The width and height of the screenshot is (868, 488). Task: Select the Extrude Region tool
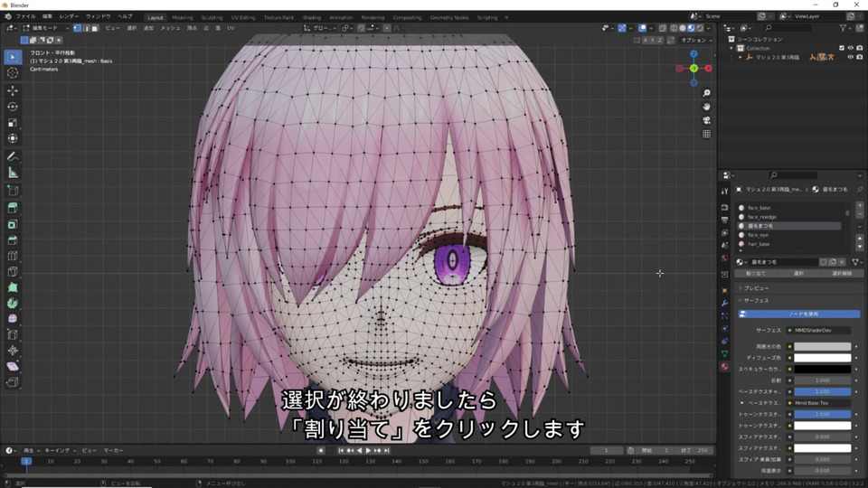pyautogui.click(x=13, y=209)
